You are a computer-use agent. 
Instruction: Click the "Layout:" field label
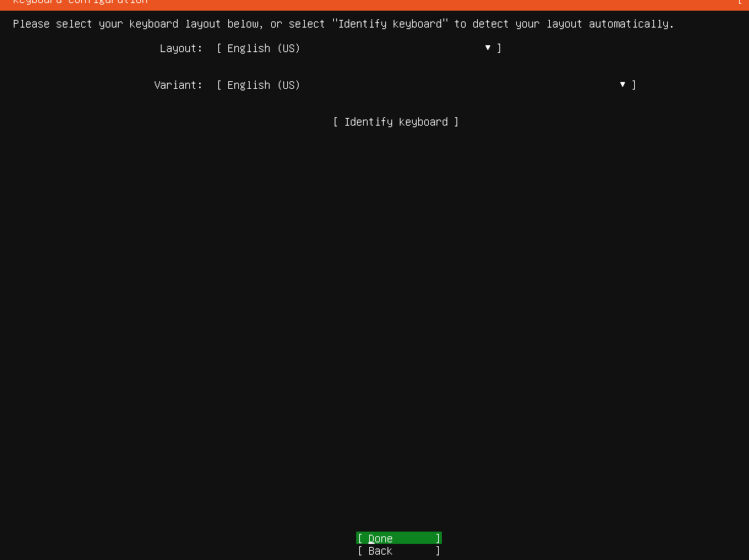pos(181,48)
